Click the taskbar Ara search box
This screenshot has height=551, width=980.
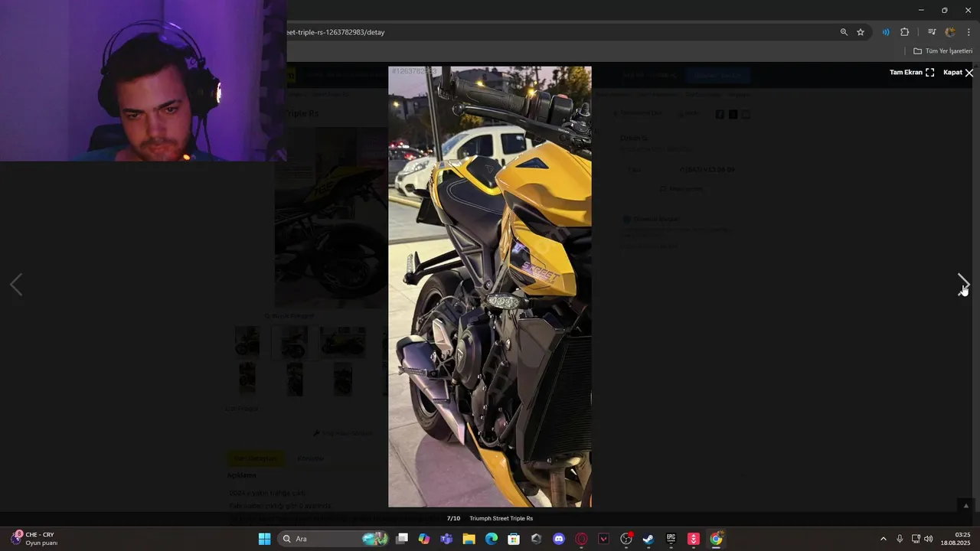point(332,539)
